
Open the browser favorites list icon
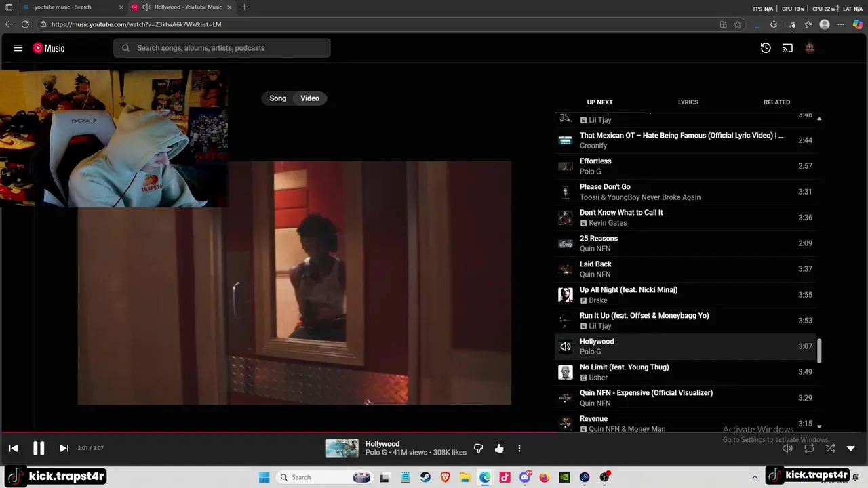point(808,24)
